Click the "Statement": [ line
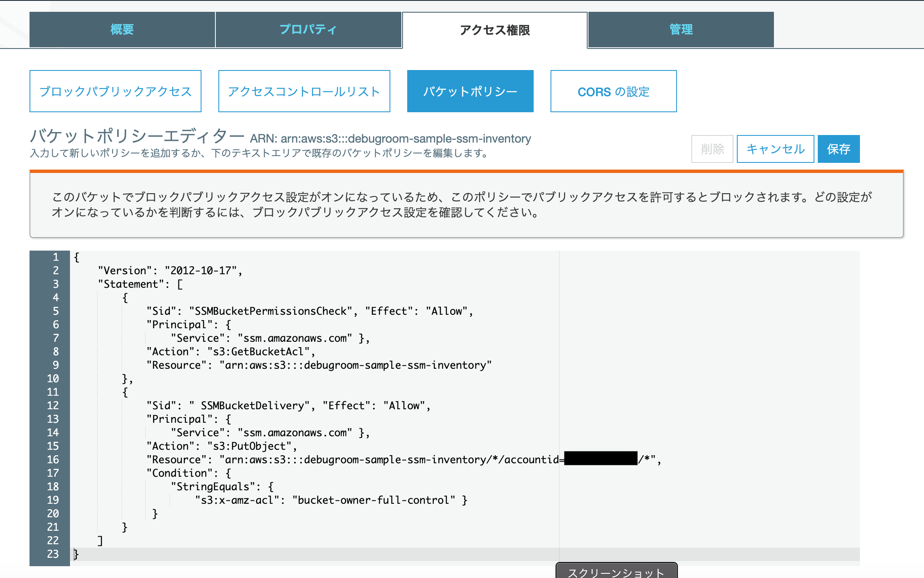 (140, 284)
